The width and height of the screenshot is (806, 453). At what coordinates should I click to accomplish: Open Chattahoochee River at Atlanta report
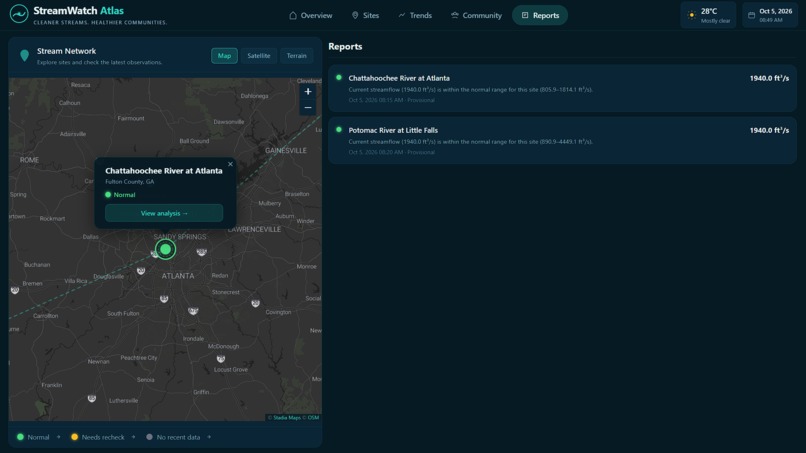point(562,88)
